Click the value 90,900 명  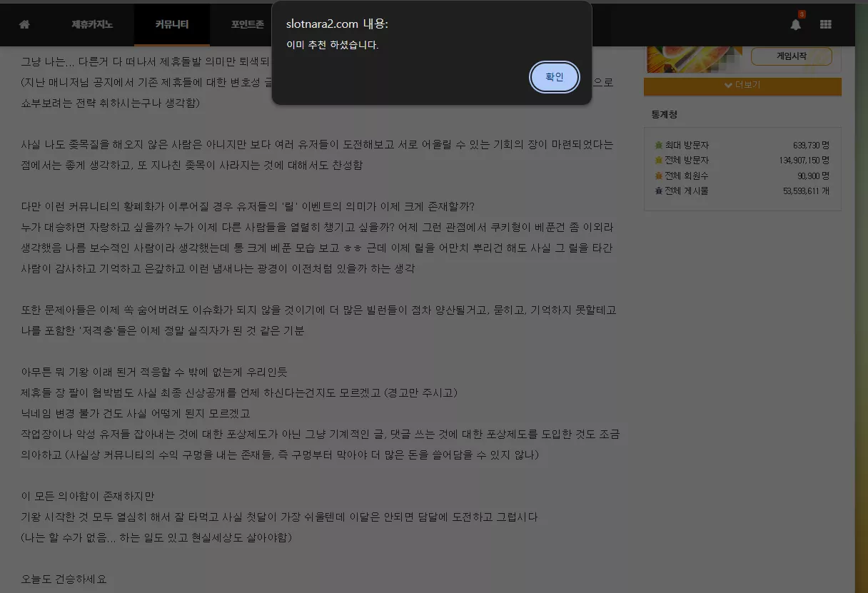click(x=814, y=176)
